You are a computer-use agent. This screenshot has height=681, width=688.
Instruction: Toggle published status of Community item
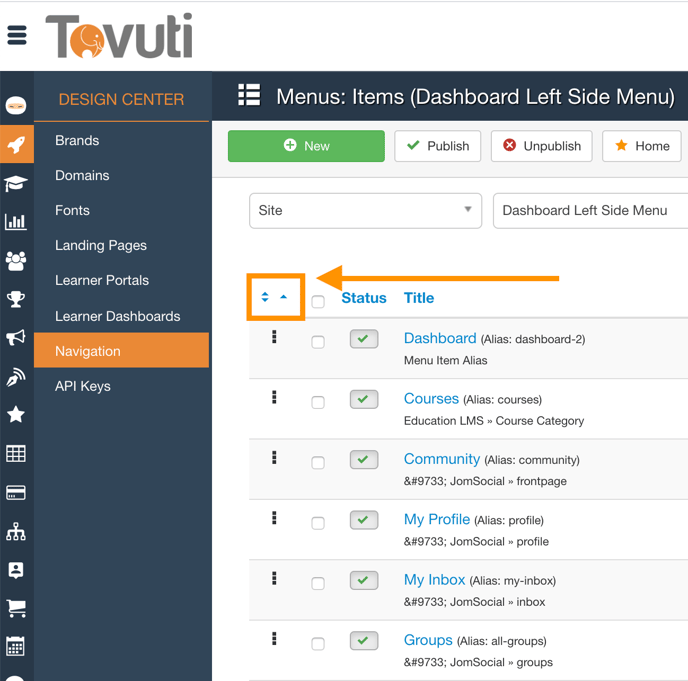pos(363,460)
